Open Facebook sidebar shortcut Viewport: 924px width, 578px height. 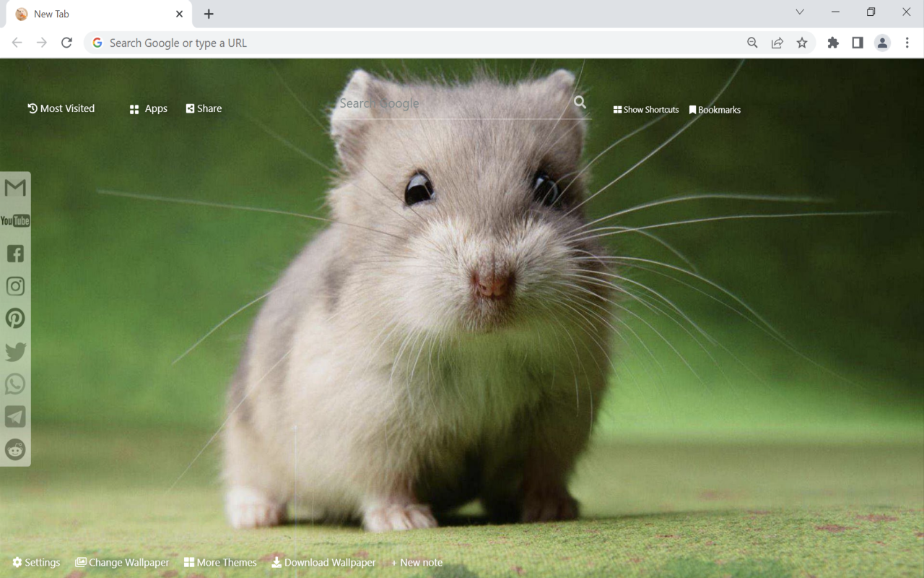click(x=15, y=254)
